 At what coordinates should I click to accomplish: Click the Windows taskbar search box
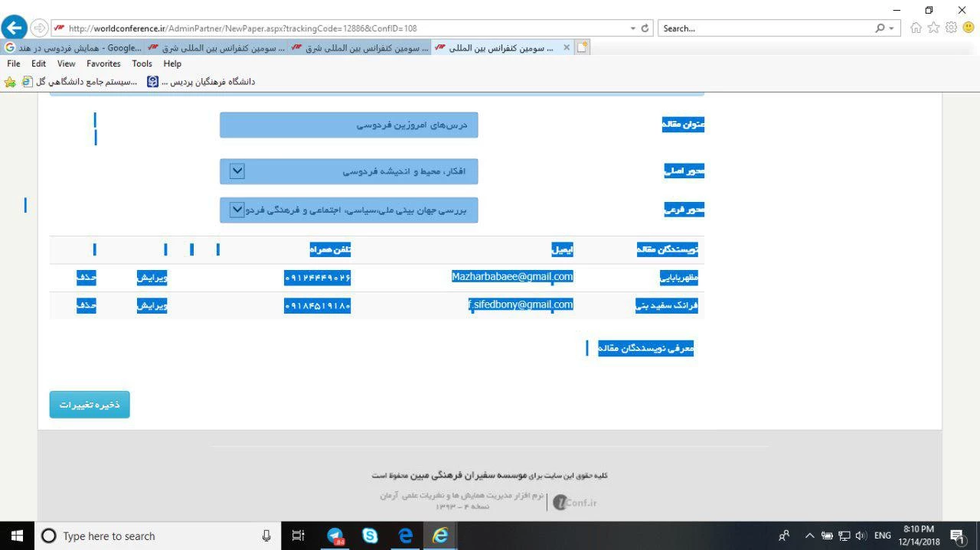coord(153,536)
